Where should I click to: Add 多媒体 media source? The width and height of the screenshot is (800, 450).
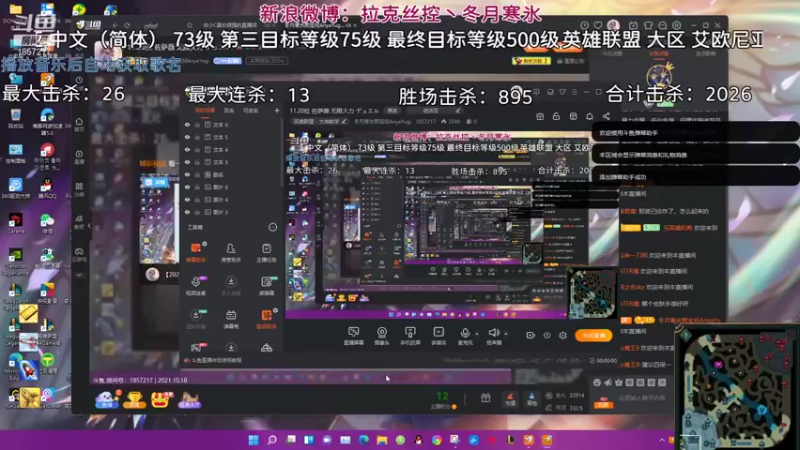(x=438, y=336)
